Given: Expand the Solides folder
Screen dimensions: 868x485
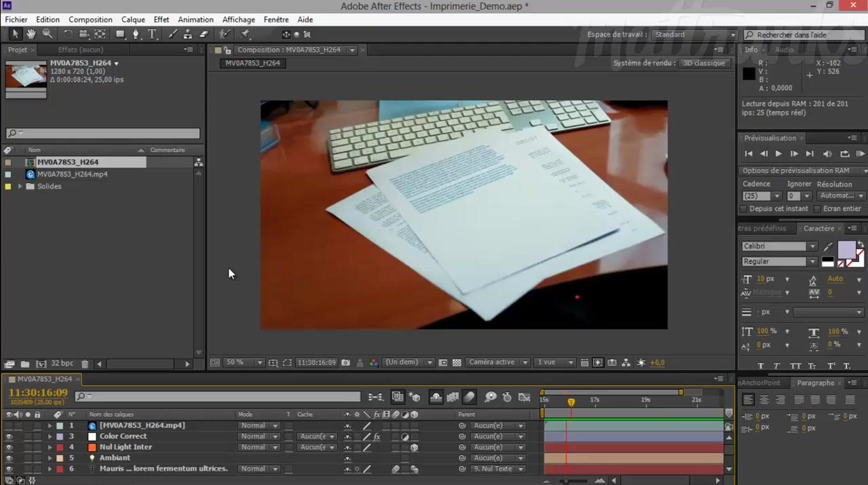Looking at the screenshot, I should [x=20, y=186].
